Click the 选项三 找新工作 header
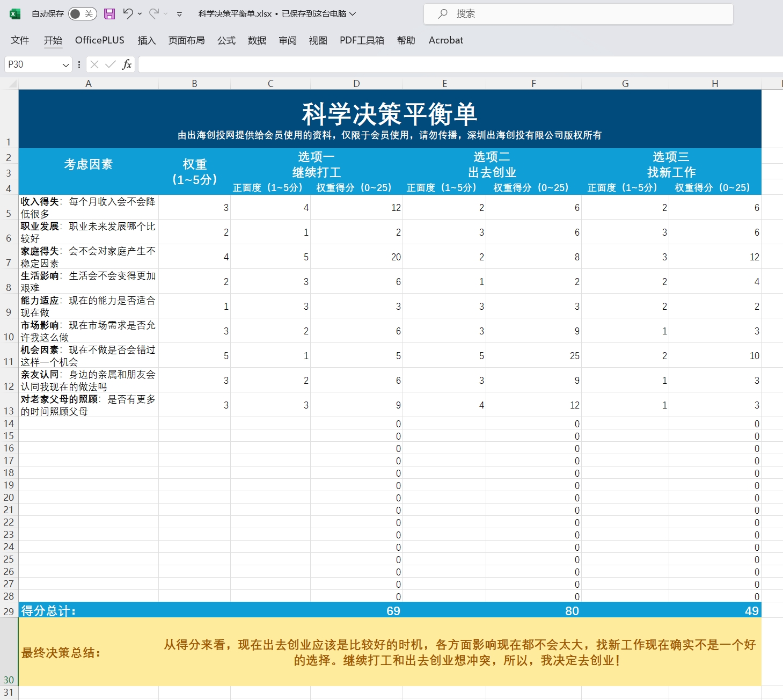 tap(671, 164)
